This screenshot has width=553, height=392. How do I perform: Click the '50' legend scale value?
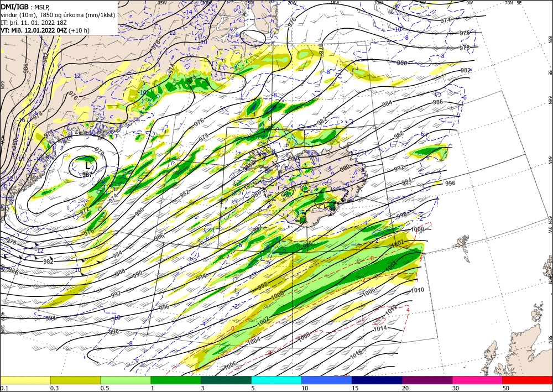[x=506, y=388]
